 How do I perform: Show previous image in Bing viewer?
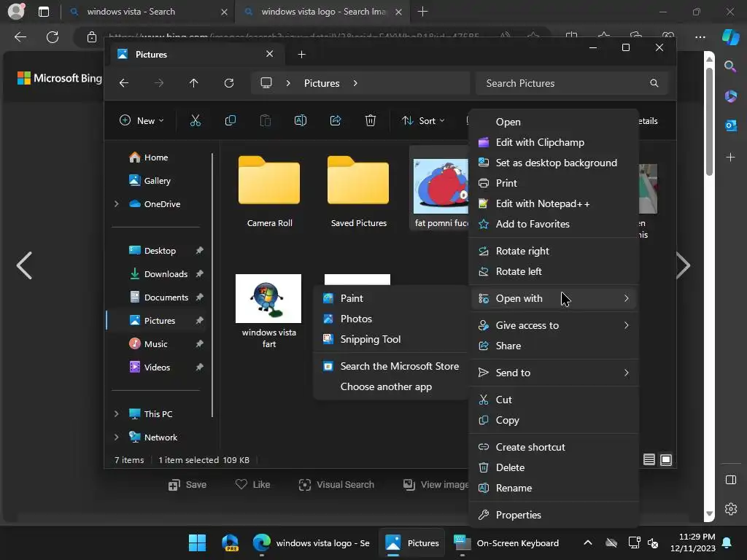[x=24, y=265]
